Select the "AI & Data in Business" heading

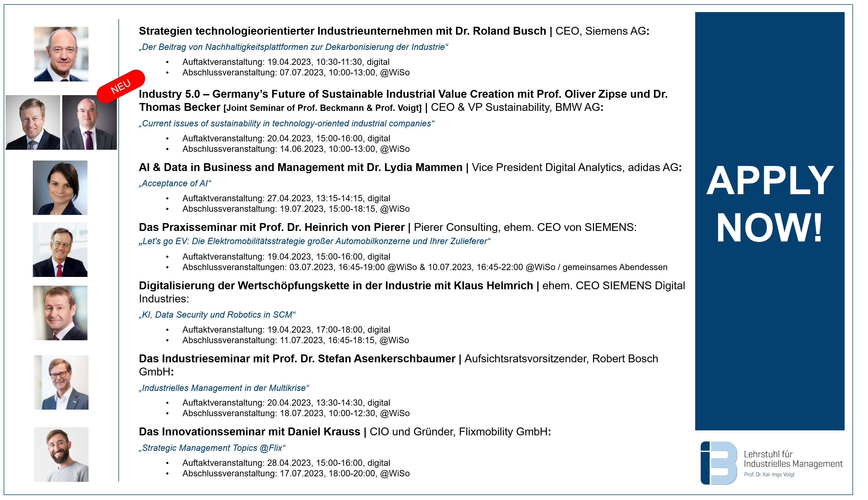click(300, 168)
